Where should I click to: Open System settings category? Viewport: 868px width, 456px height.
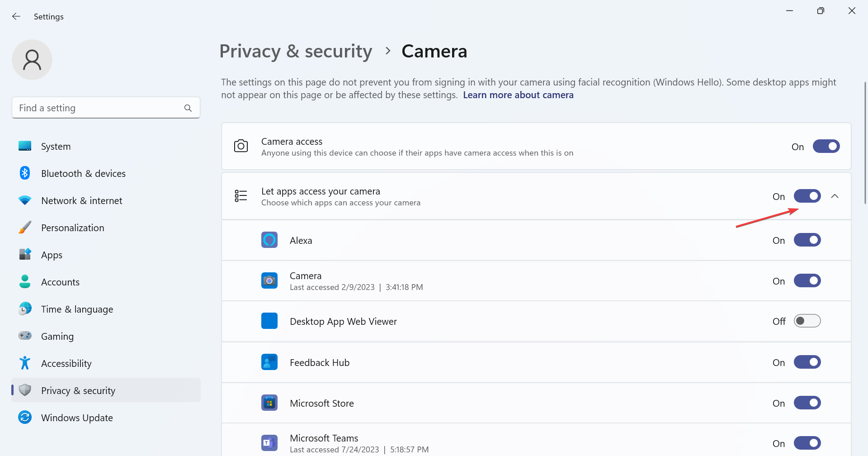(x=106, y=146)
